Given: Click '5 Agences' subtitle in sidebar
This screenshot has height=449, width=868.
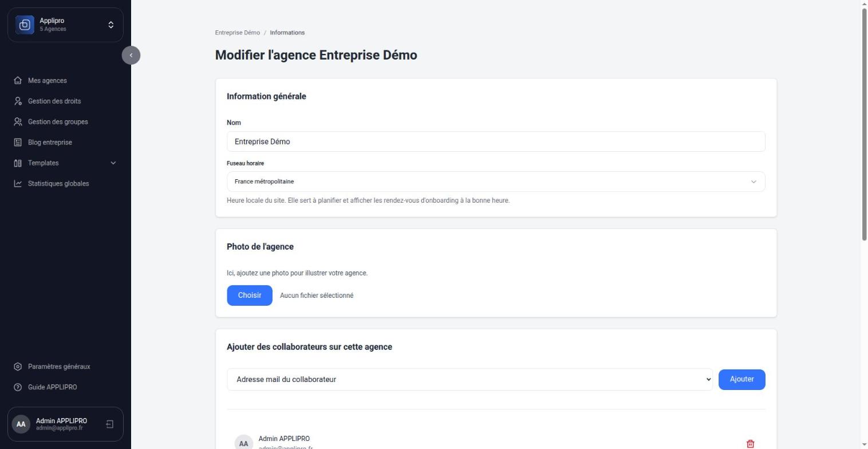Looking at the screenshot, I should point(53,29).
